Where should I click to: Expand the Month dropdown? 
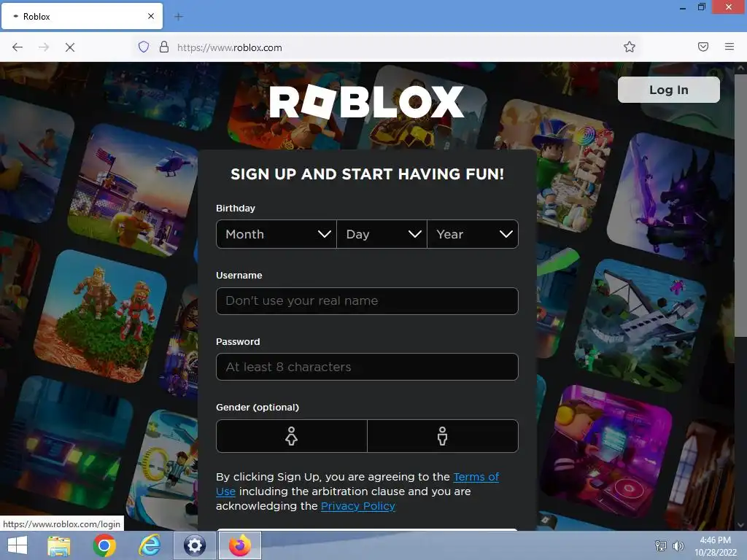276,234
